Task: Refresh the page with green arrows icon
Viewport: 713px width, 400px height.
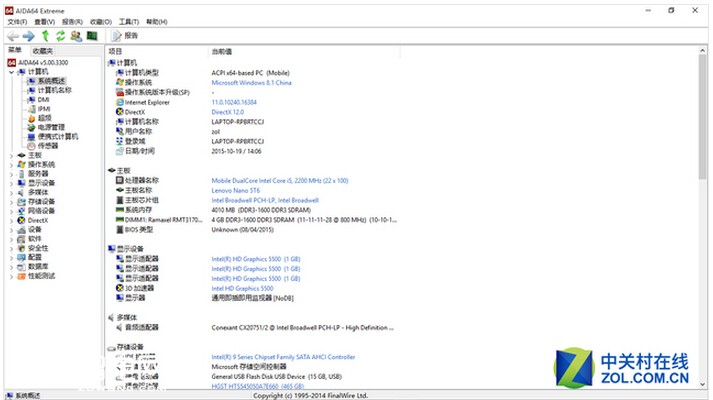Action: (x=60, y=36)
